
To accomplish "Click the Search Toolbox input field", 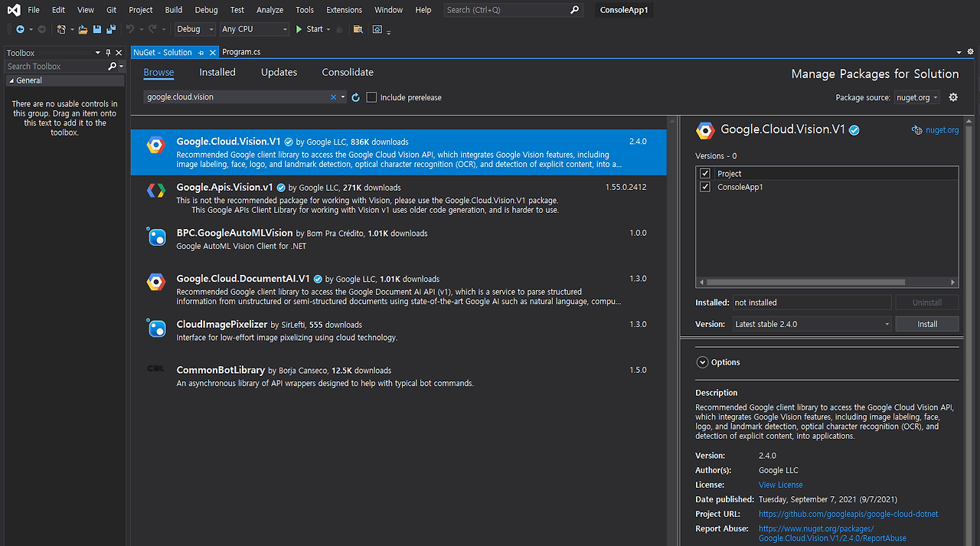I will pyautogui.click(x=55, y=67).
